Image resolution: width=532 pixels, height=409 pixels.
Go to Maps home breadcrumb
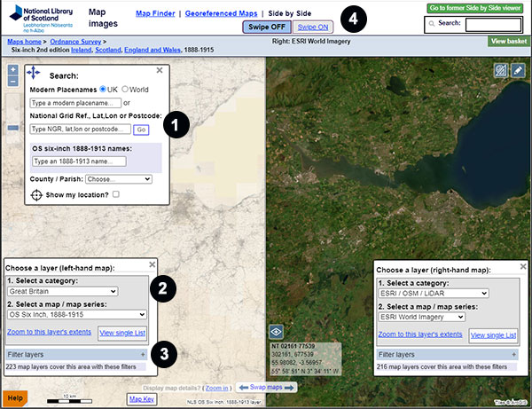click(x=25, y=42)
